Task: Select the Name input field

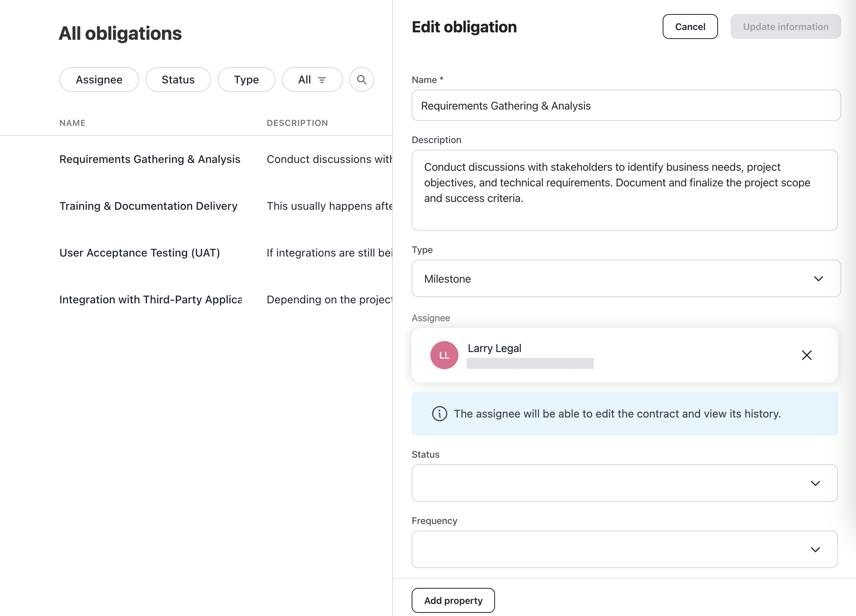Action: coord(624,105)
